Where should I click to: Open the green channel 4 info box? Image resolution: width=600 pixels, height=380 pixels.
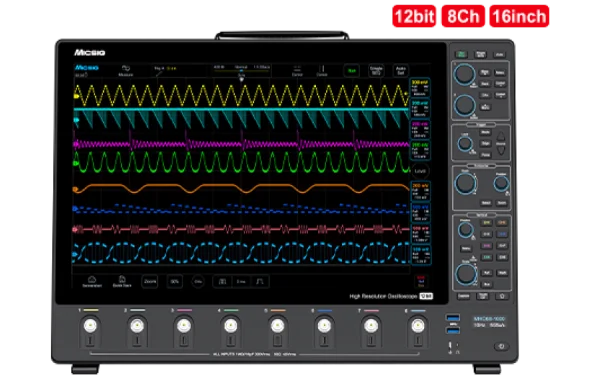pyautogui.click(x=420, y=151)
